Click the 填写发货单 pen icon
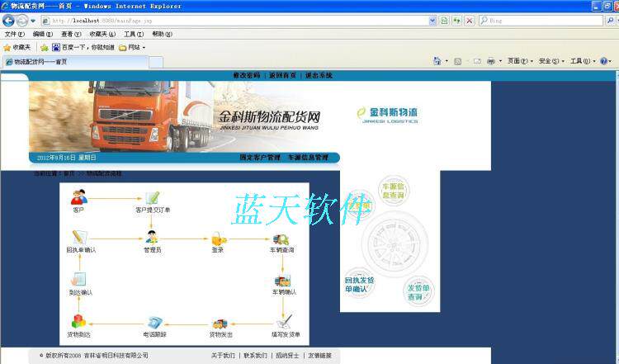 285,321
